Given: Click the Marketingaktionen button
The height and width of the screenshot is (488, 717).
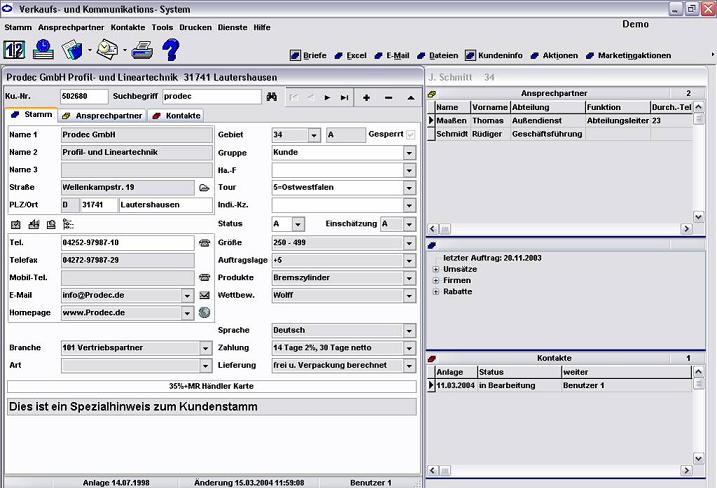Looking at the screenshot, I should (628, 55).
